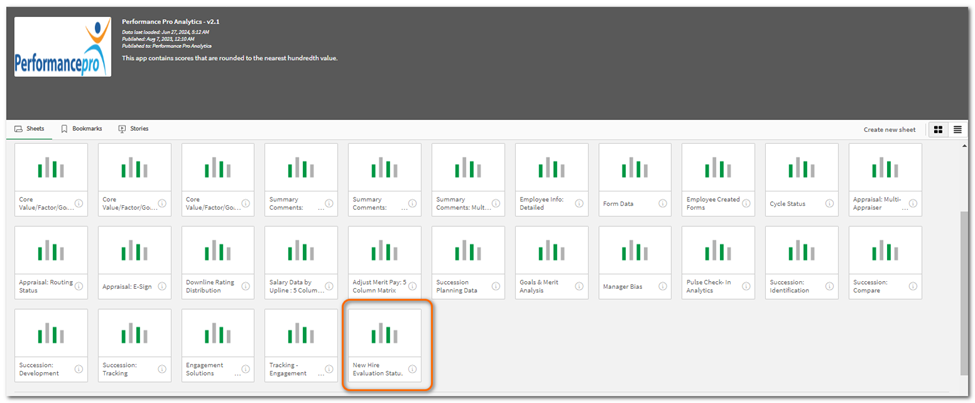This screenshot has width=975, height=403.
Task: Open the Tracking - Engagement sheet thumbnail
Action: pyautogui.click(x=301, y=333)
